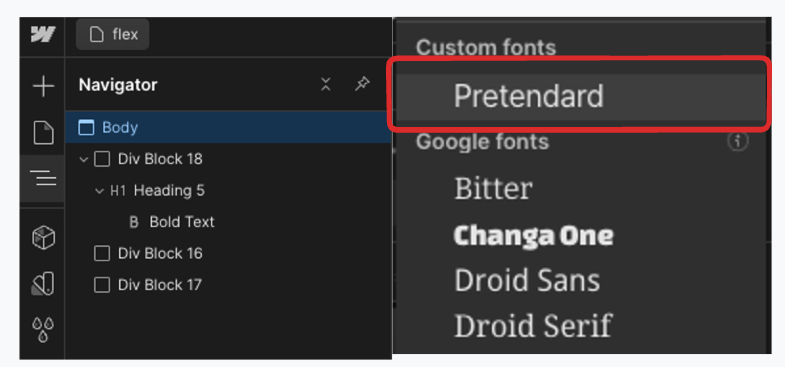The width and height of the screenshot is (785, 367).
Task: Click the Navigator panel title
Action: [x=118, y=85]
